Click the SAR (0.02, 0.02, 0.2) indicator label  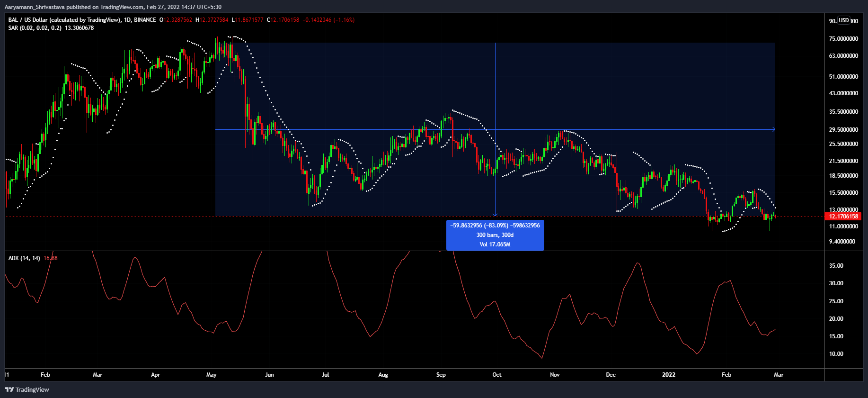(35, 28)
